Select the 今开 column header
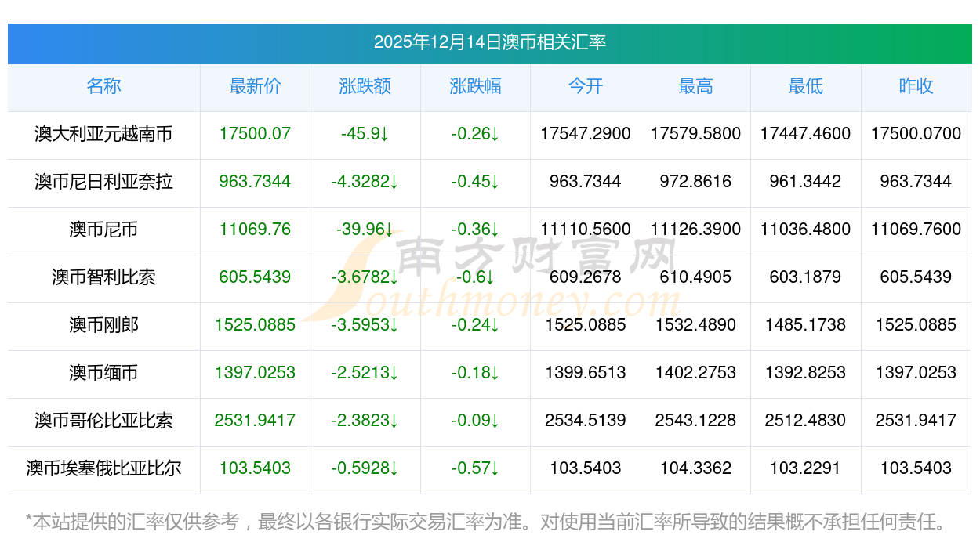 point(585,86)
